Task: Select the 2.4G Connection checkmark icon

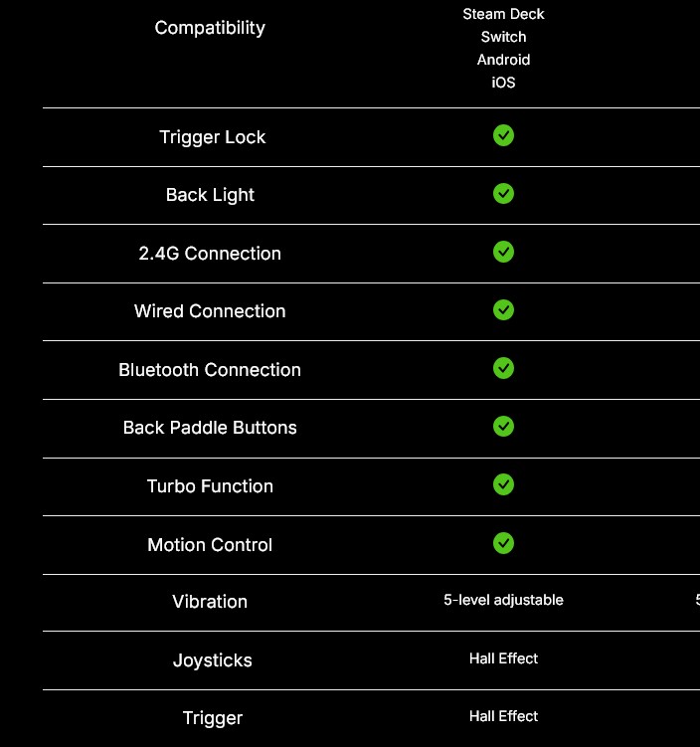Action: coord(503,252)
